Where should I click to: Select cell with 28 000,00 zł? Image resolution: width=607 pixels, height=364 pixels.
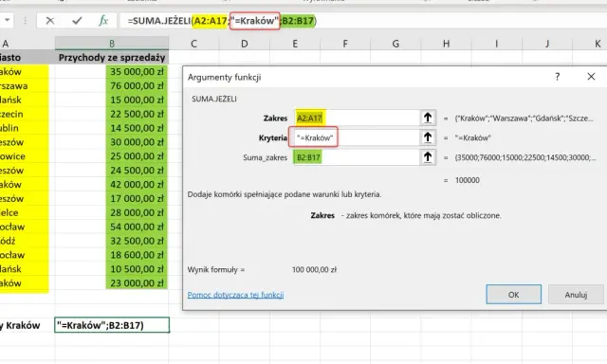click(112, 212)
